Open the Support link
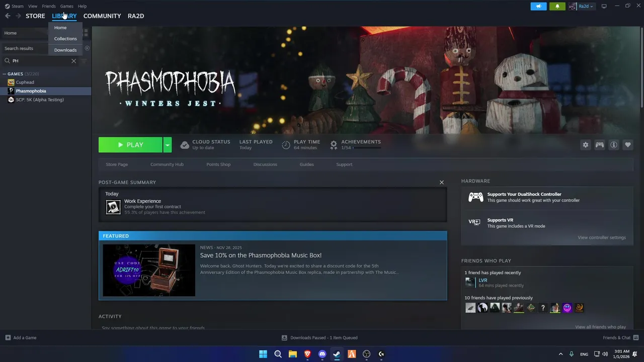The width and height of the screenshot is (644, 362). [344, 164]
